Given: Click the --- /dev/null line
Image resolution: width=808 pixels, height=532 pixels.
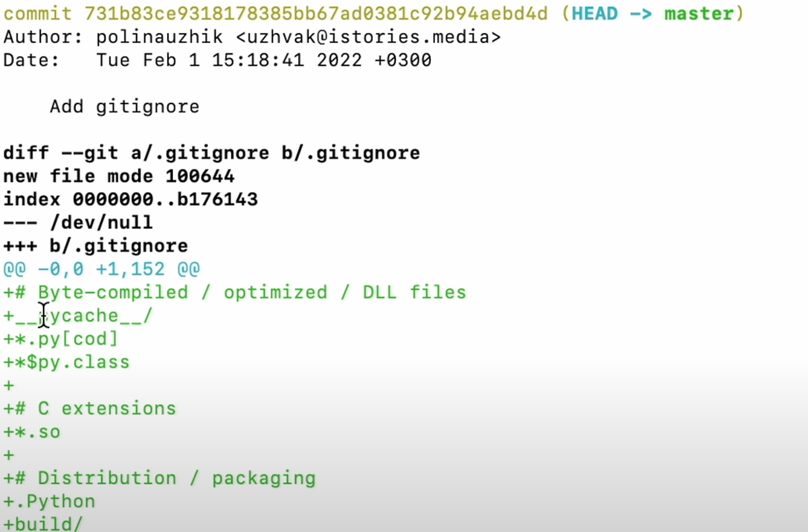Looking at the screenshot, I should pyautogui.click(x=78, y=222).
